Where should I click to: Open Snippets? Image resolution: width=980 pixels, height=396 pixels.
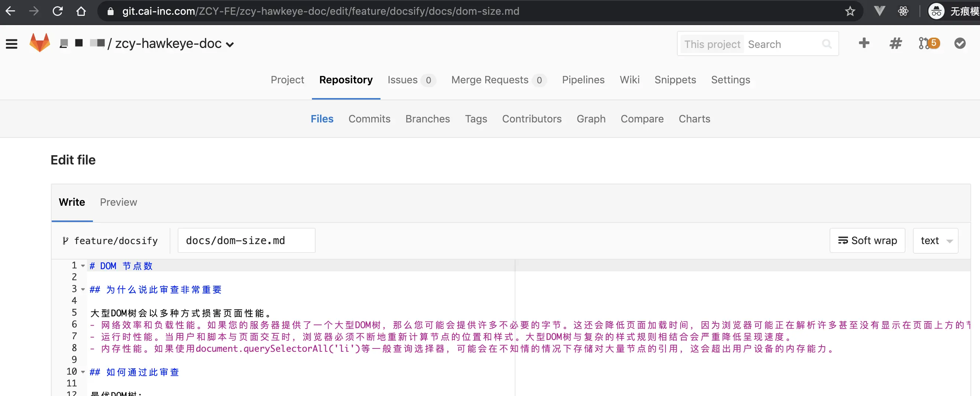tap(675, 80)
